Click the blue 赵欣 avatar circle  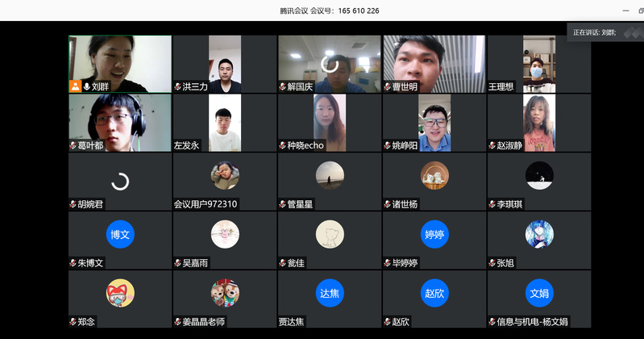pos(434,292)
